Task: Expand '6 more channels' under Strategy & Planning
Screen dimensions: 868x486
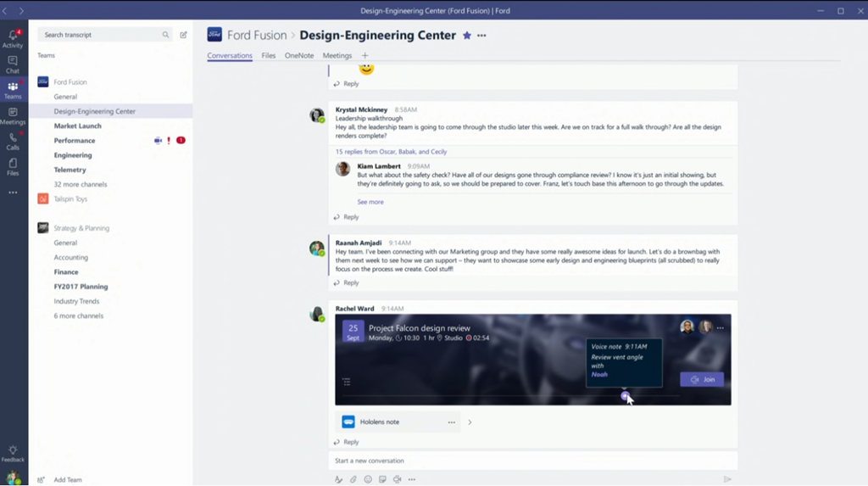Action: [x=79, y=316]
